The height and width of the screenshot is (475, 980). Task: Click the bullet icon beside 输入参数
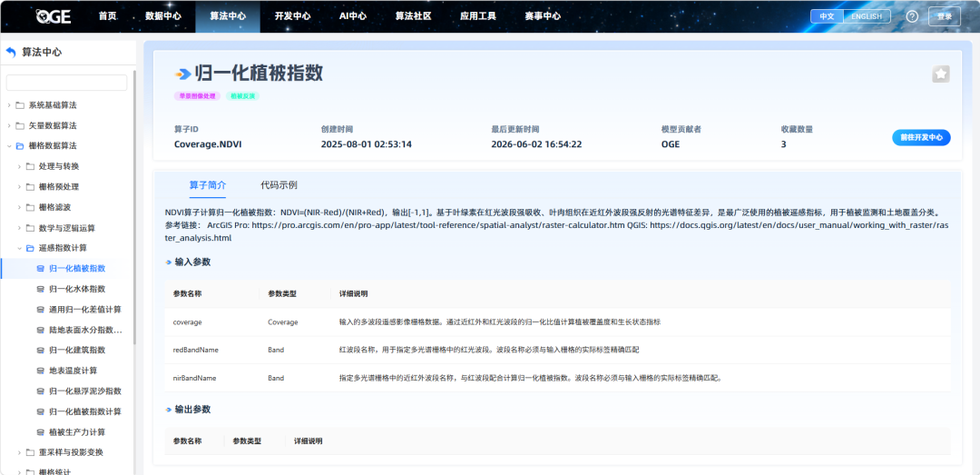pos(169,262)
